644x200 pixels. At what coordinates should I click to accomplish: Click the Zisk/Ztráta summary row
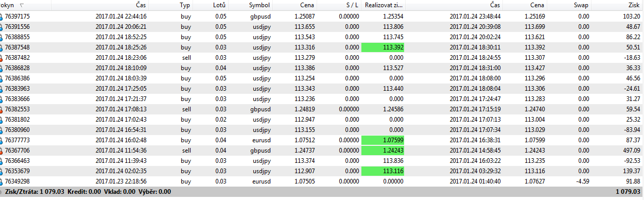[322, 192]
